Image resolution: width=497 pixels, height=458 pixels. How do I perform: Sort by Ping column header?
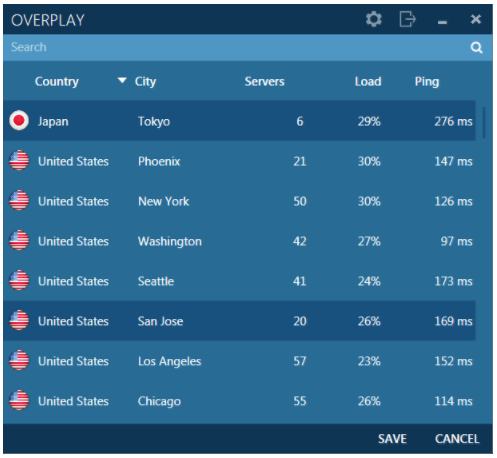pyautogui.click(x=427, y=82)
